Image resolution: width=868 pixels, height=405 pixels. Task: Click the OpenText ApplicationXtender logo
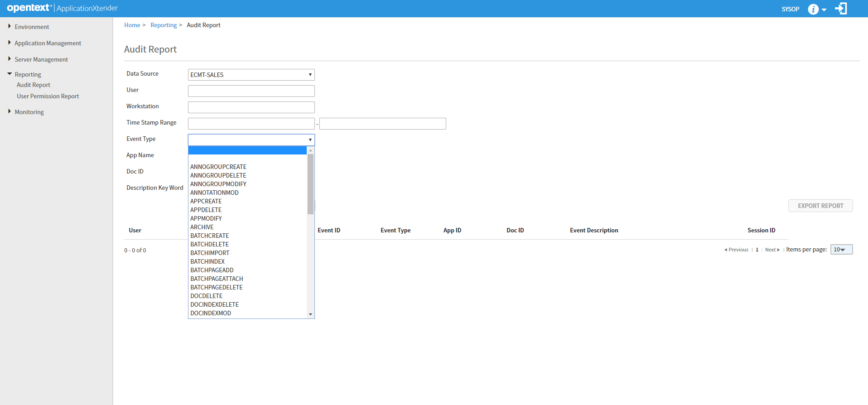pos(62,8)
